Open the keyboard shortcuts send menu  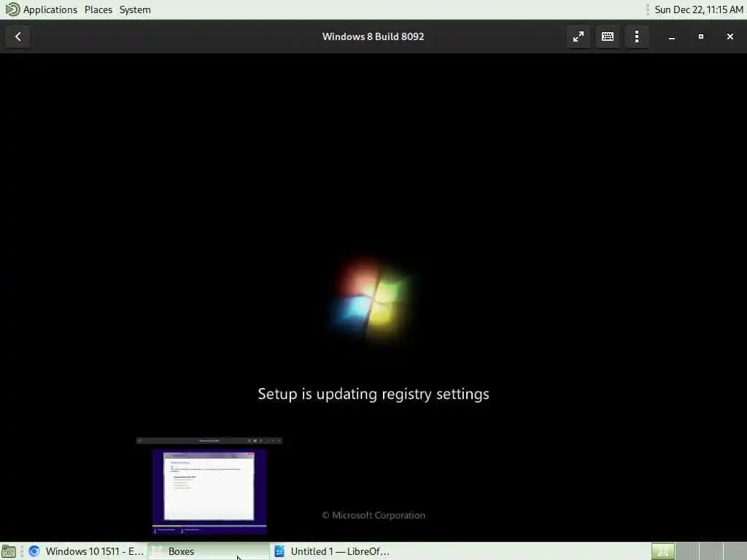pos(608,36)
